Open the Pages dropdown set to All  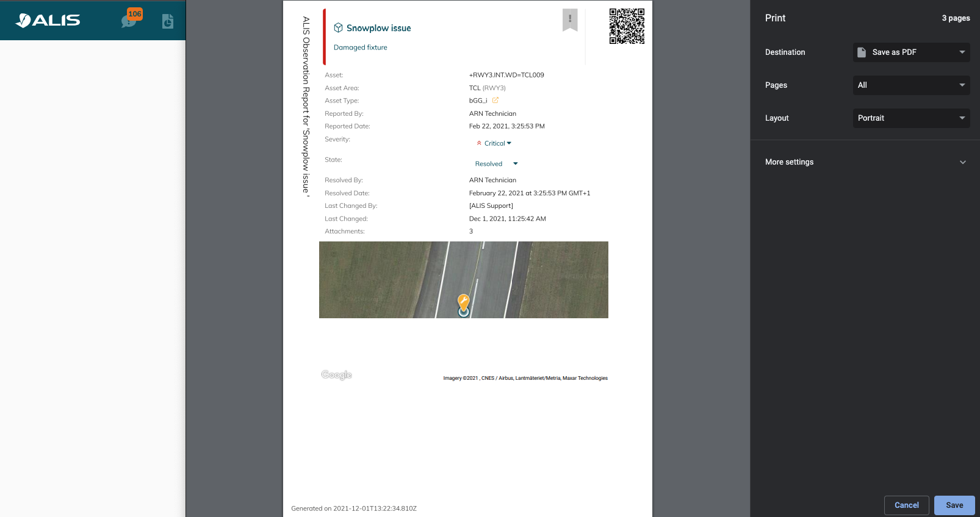[x=911, y=85]
